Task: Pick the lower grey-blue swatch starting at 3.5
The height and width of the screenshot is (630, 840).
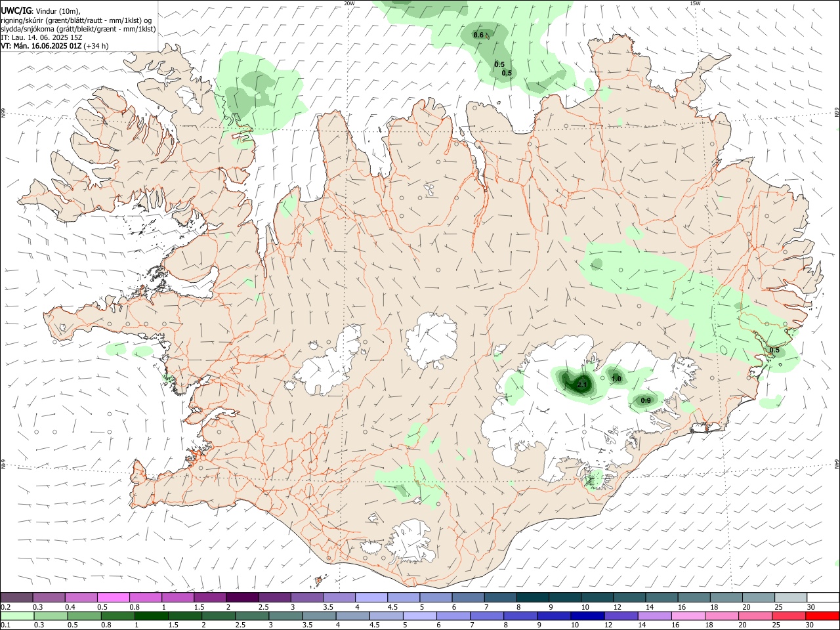Action: (320, 616)
